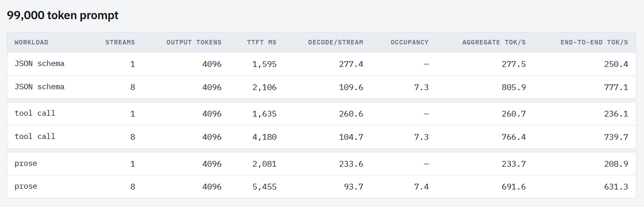Click streams value 1 in JSON schema row
Viewport: 644px width, 207px height.
(x=133, y=64)
